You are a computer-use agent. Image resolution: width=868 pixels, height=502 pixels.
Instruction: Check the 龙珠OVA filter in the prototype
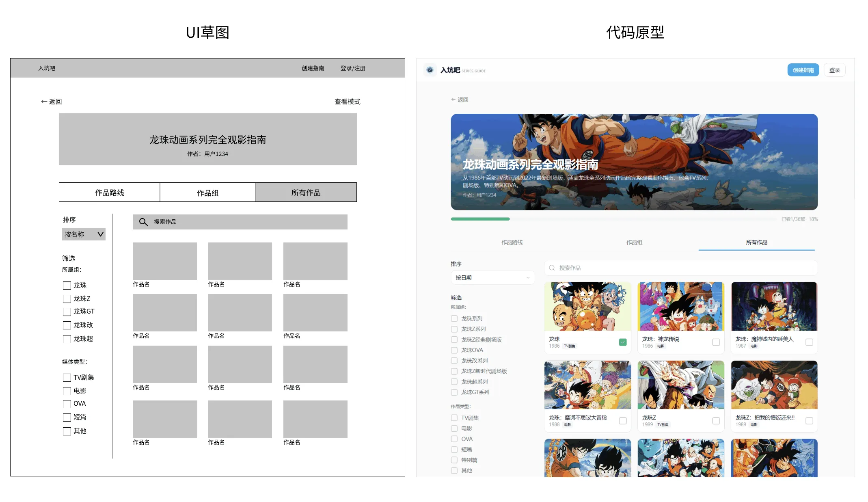tap(454, 350)
